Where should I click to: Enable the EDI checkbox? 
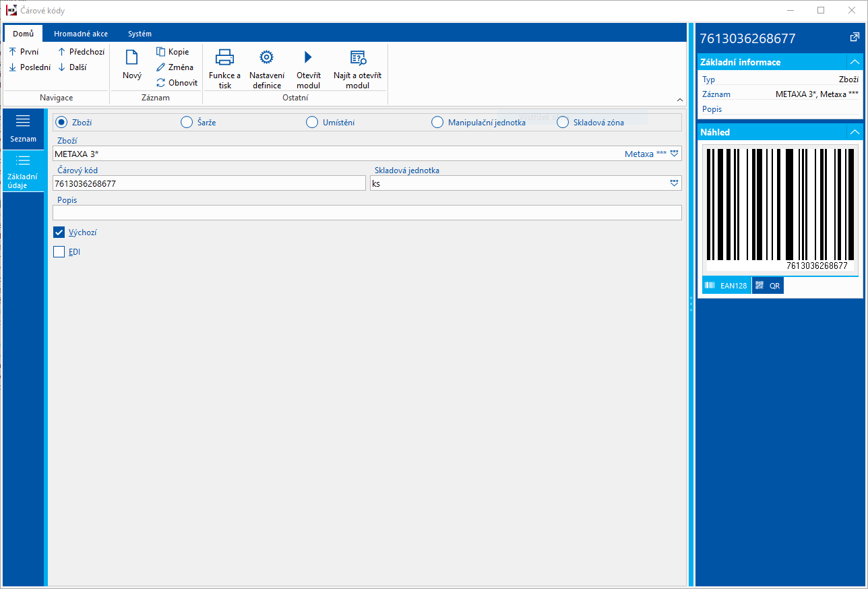click(x=59, y=252)
